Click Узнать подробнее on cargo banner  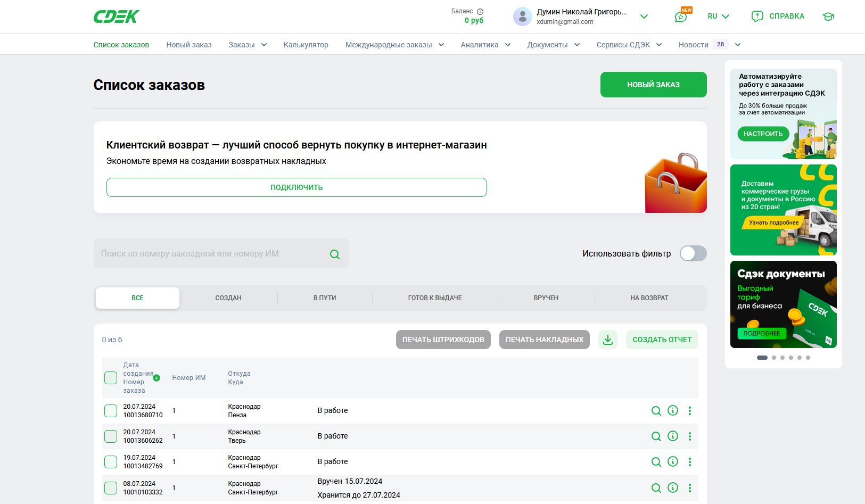point(773,222)
